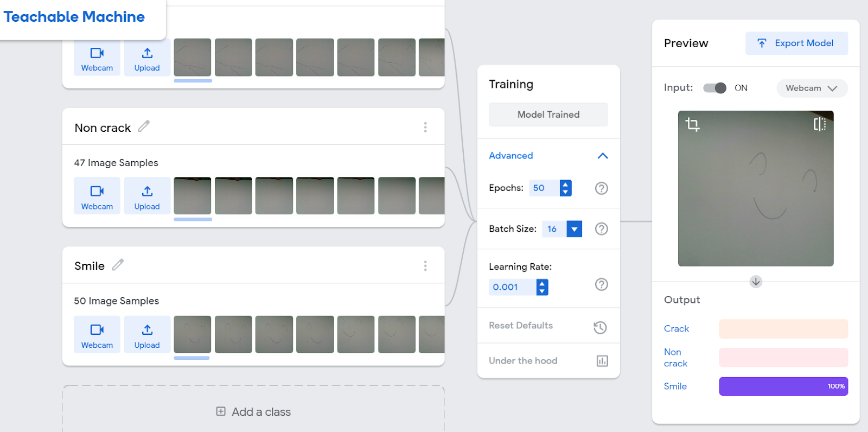
Task: Click the Non crack class name
Action: (x=103, y=128)
